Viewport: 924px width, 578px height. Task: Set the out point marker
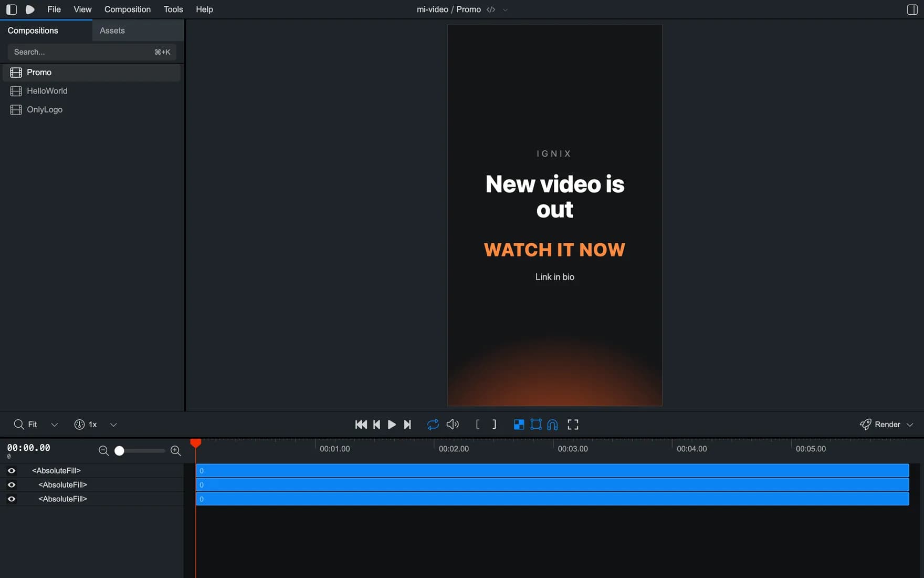tap(494, 425)
